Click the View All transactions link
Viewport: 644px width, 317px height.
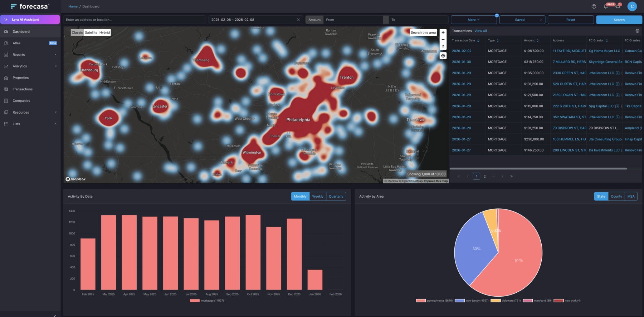[480, 31]
